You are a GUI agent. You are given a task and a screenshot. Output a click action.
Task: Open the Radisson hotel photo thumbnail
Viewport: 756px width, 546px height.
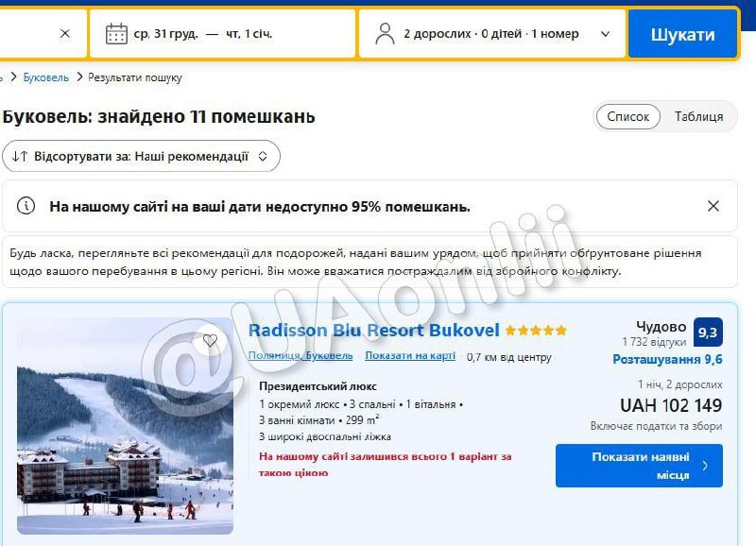click(x=126, y=425)
